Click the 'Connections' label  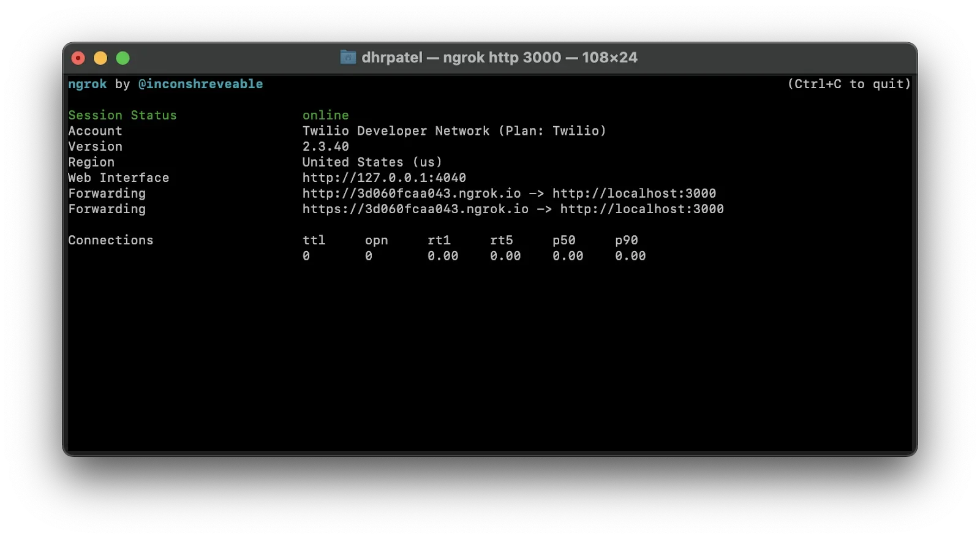(111, 240)
